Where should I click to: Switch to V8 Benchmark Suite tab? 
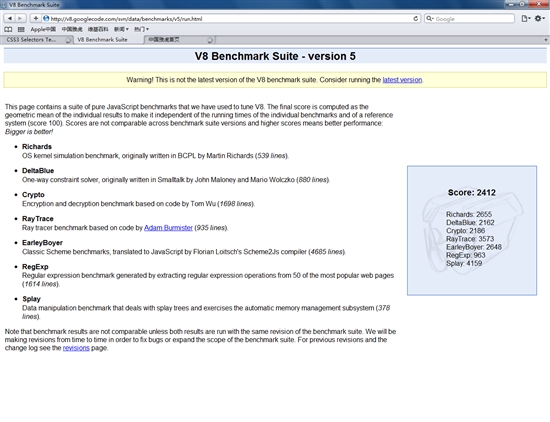[x=109, y=40]
